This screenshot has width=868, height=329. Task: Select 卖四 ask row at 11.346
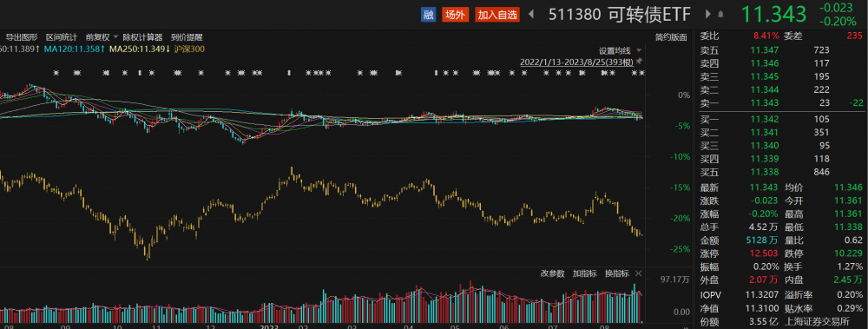(781, 63)
